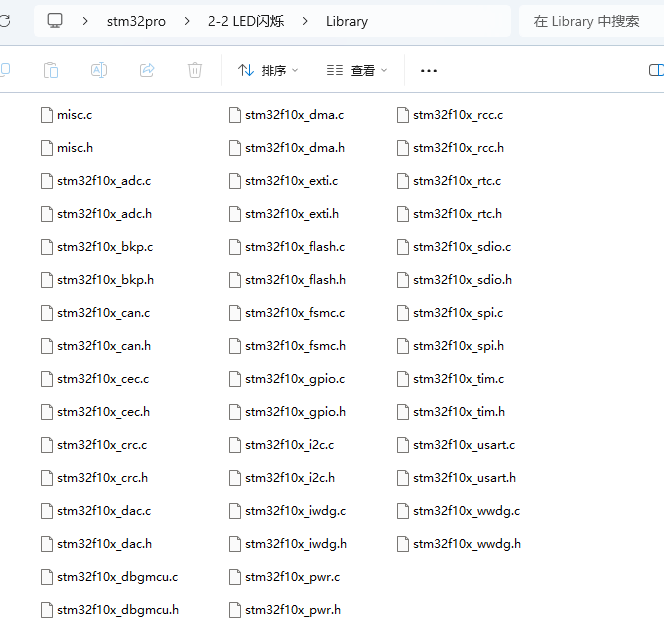Select file stm32f10x_rcc.c
The image size is (664, 632).
tap(450, 115)
